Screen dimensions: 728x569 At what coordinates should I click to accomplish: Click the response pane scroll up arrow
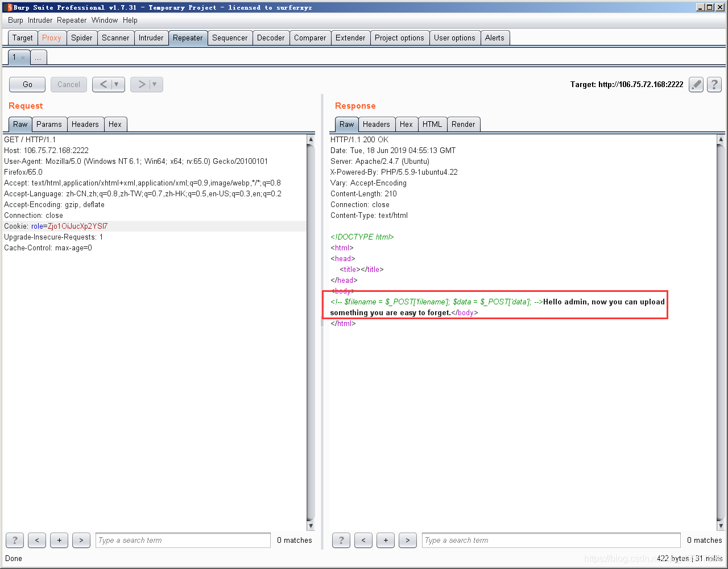pyautogui.click(x=721, y=139)
